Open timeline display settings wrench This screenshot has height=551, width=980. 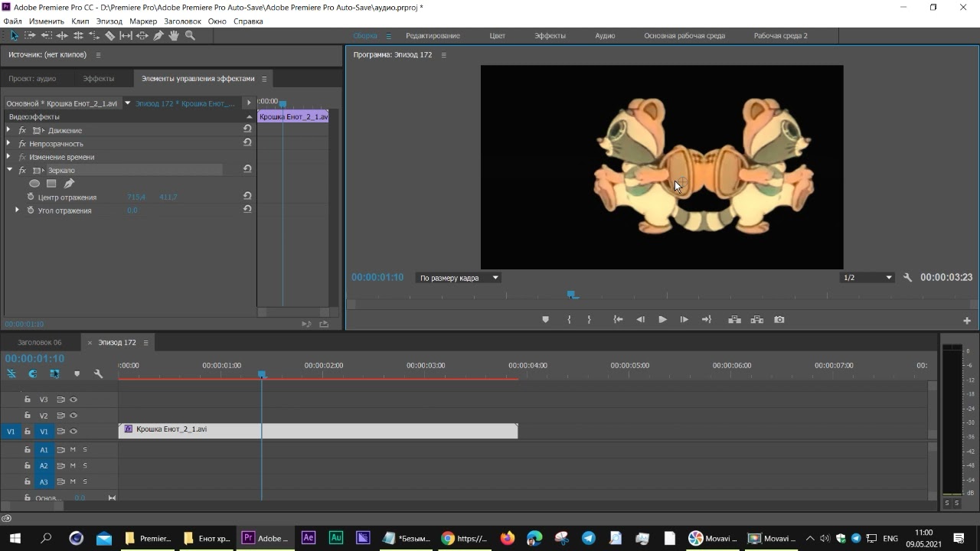click(x=98, y=373)
